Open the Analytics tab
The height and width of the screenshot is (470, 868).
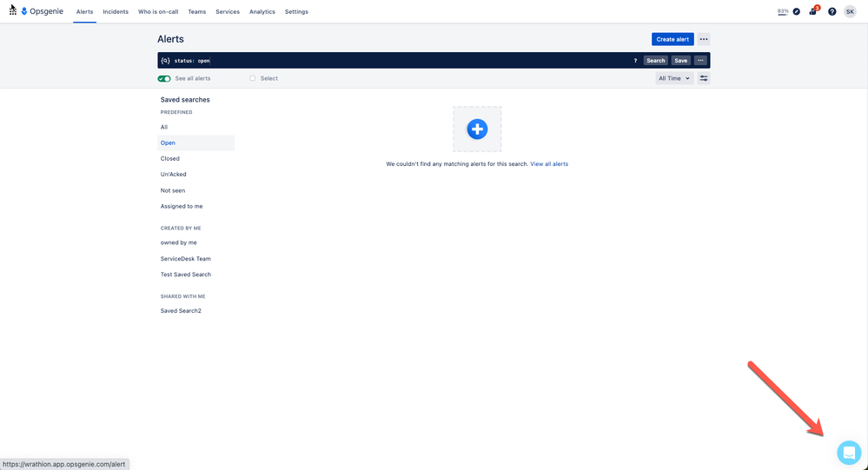tap(262, 11)
